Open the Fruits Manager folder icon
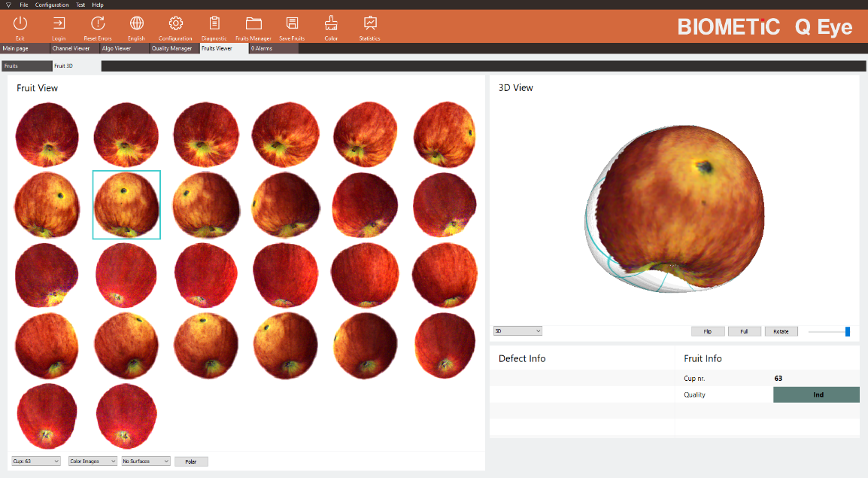Image resolution: width=868 pixels, height=478 pixels. (253, 24)
